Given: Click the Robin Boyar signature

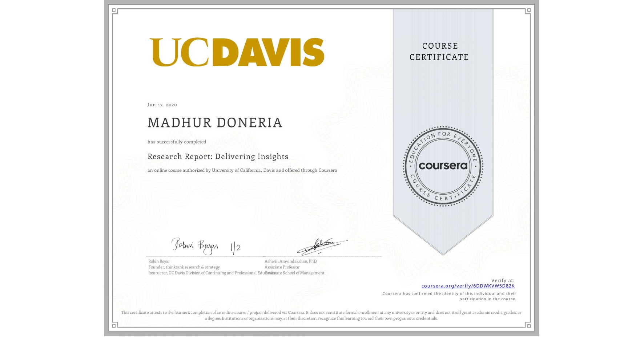Looking at the screenshot, I should coord(195,246).
